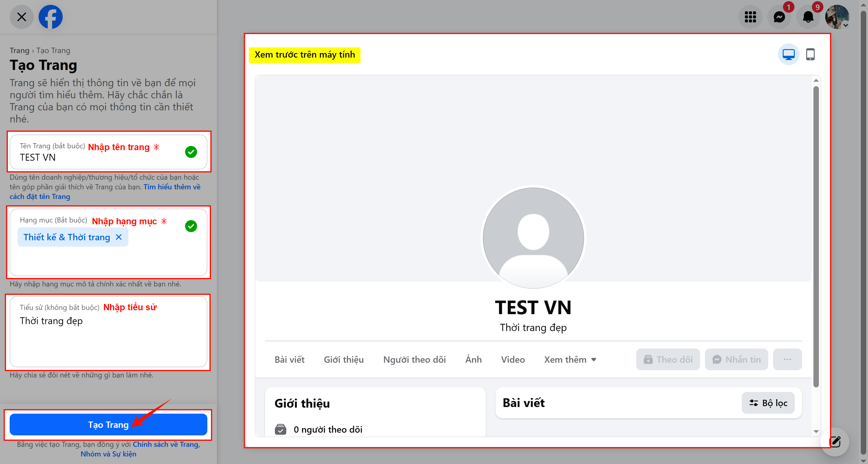The image size is (868, 464).
Task: Open Tìm hiểu thêm về cách đặt tên Trang link
Action: (x=105, y=192)
